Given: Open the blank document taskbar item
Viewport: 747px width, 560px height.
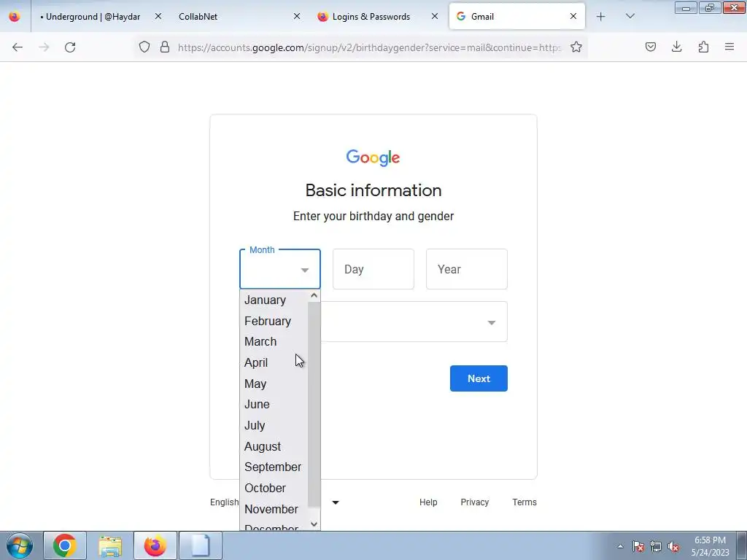Looking at the screenshot, I should (x=201, y=545).
